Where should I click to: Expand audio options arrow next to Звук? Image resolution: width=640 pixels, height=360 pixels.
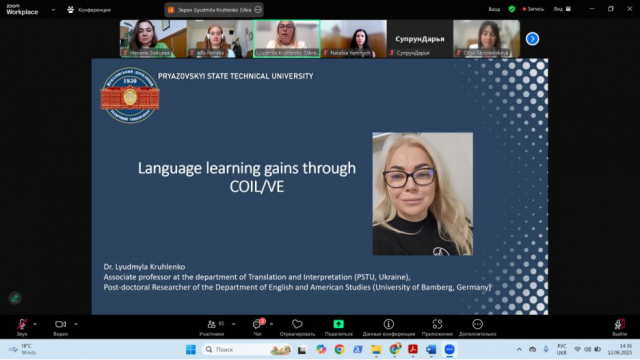pyautogui.click(x=35, y=324)
